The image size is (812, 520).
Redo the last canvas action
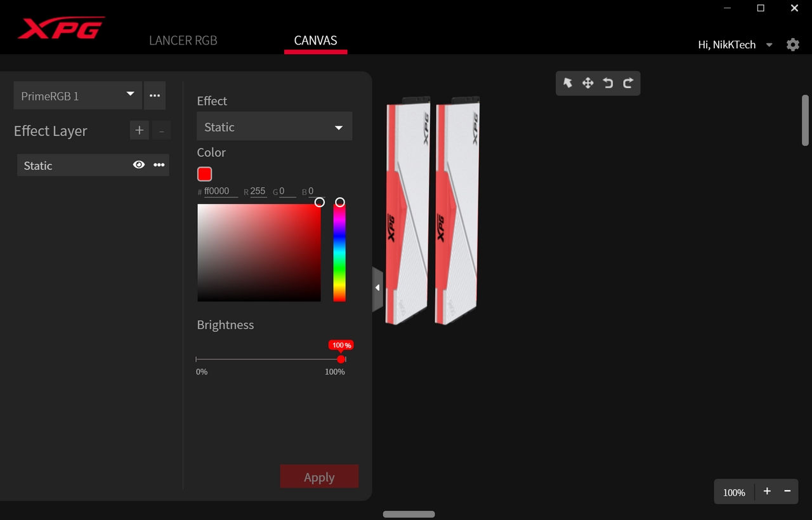pos(628,83)
